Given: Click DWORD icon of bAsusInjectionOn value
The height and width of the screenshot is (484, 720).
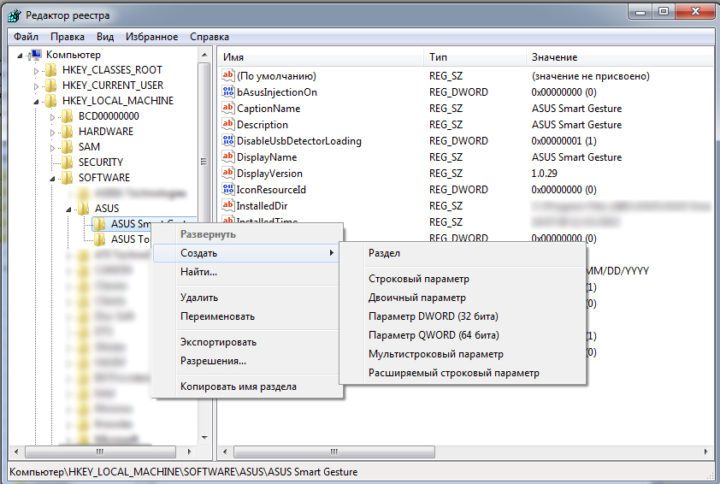Looking at the screenshot, I should click(228, 92).
